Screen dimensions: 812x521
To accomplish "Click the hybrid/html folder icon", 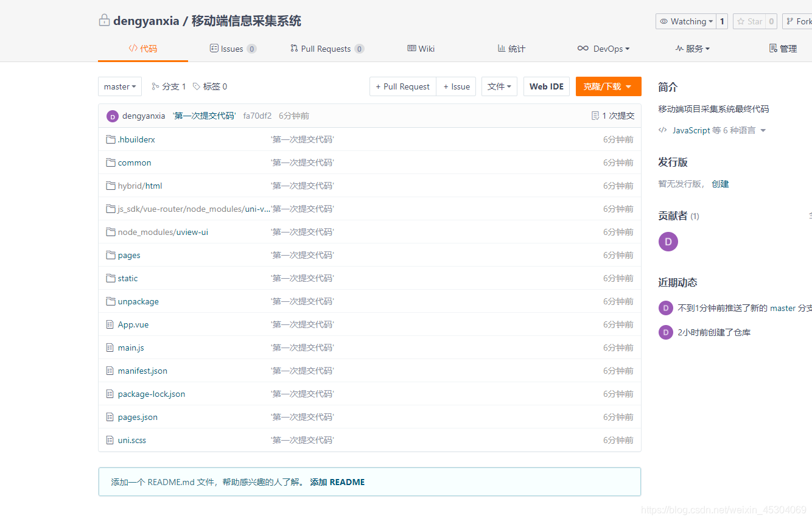I will click(111, 186).
